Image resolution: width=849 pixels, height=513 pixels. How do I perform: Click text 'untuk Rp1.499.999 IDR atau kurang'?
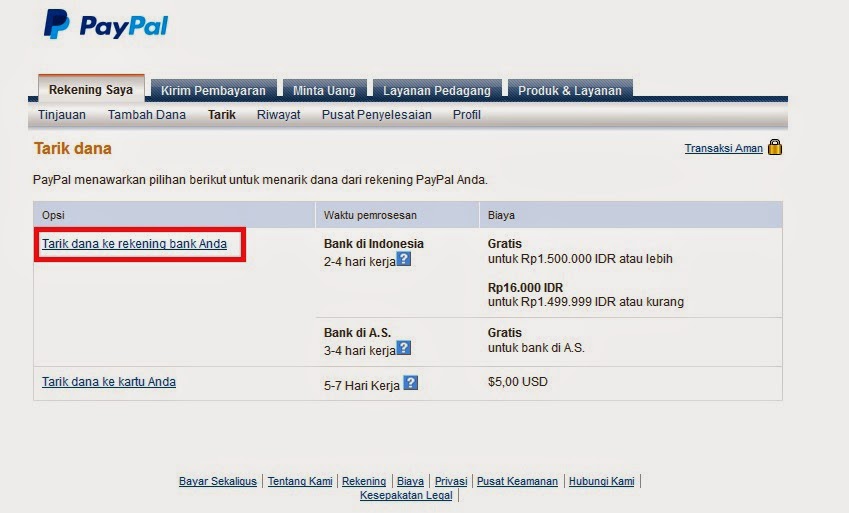586,302
